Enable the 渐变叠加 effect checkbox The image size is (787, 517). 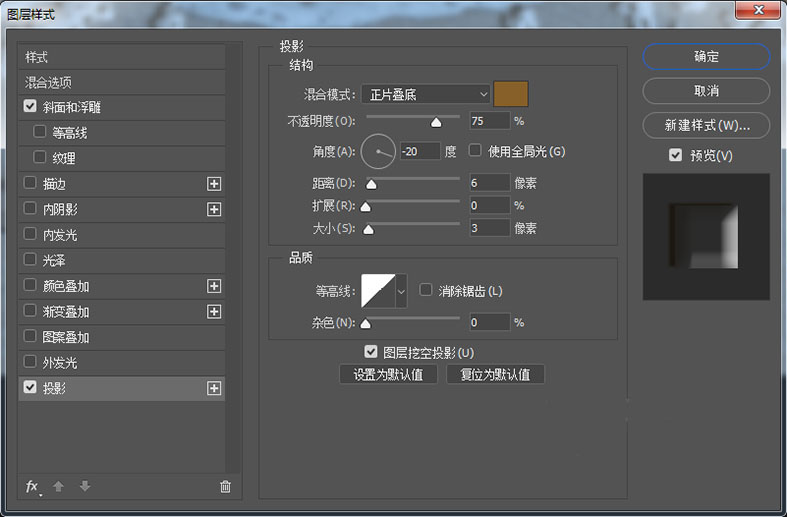(x=30, y=310)
